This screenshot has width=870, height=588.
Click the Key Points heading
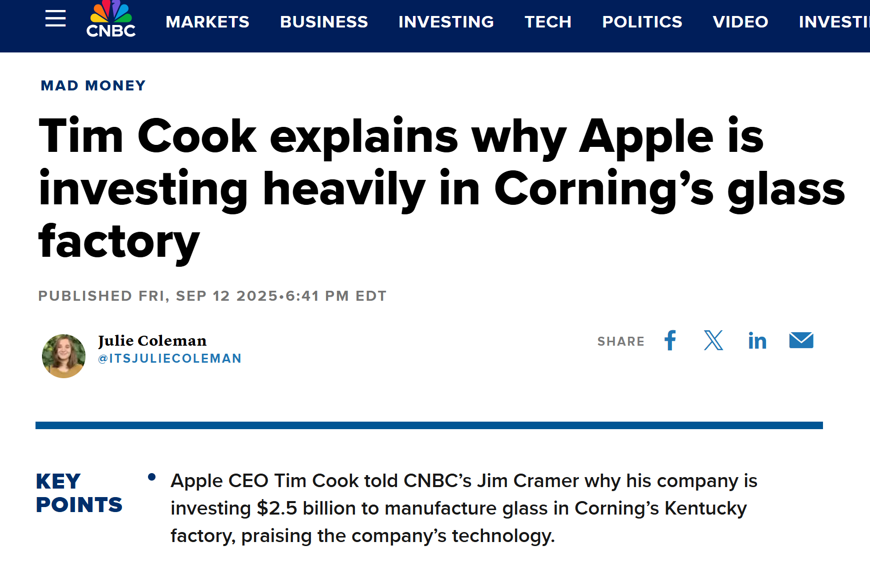coord(79,493)
